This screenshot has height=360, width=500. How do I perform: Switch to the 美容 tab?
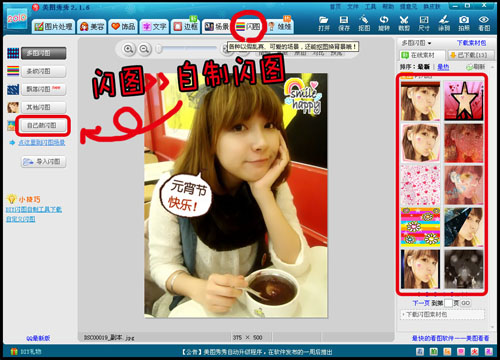click(x=92, y=26)
